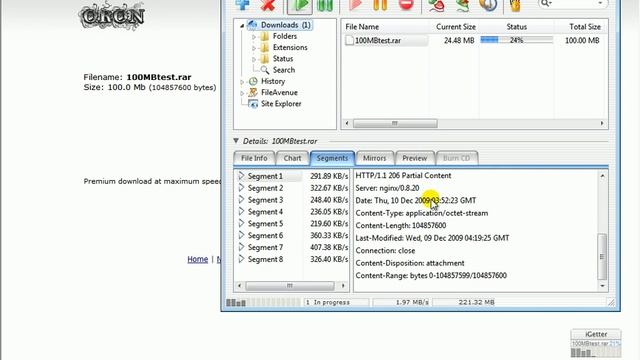Switch to the File Info tab
Viewport: 640px width, 360px height.
254,158
